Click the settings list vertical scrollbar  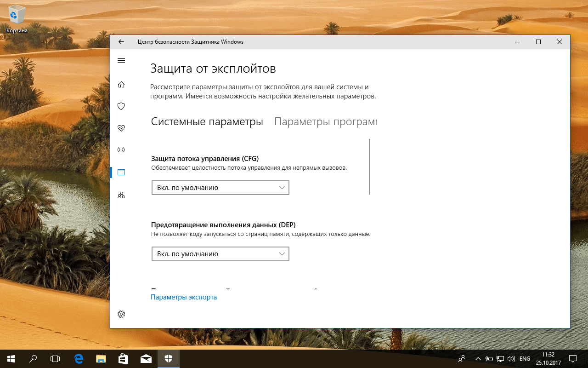(370, 167)
